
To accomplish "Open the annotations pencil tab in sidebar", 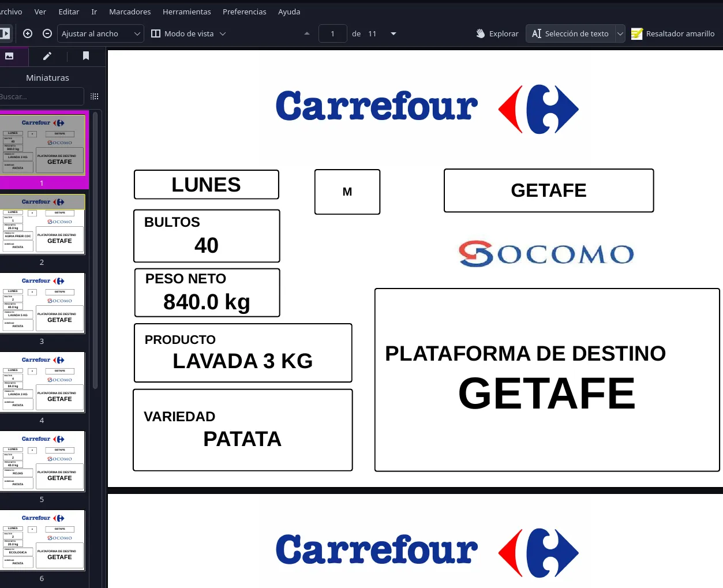I will point(47,56).
